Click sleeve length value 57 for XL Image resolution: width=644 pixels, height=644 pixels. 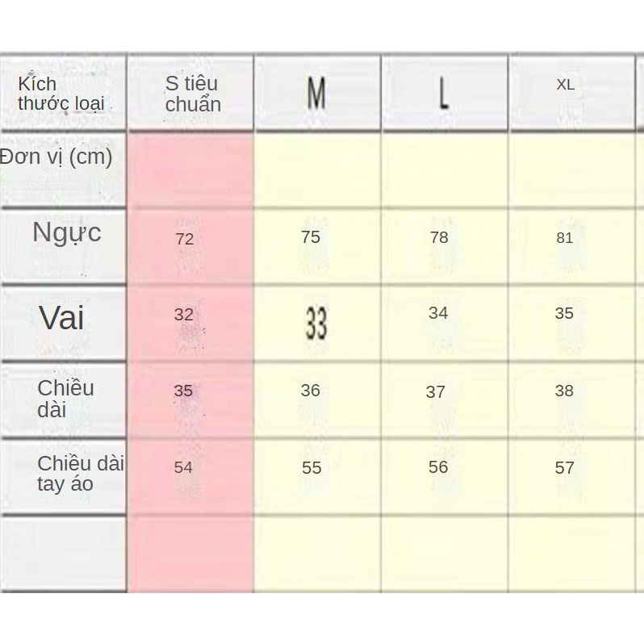click(x=565, y=467)
